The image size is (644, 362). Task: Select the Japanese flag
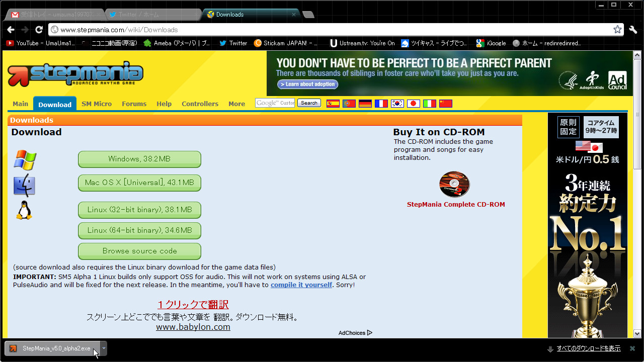coord(414,104)
